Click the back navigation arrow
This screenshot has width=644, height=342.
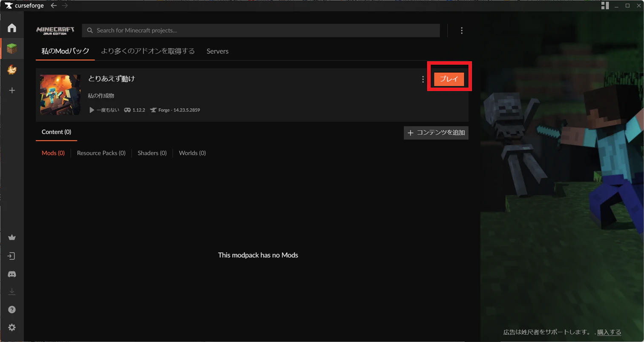click(54, 6)
